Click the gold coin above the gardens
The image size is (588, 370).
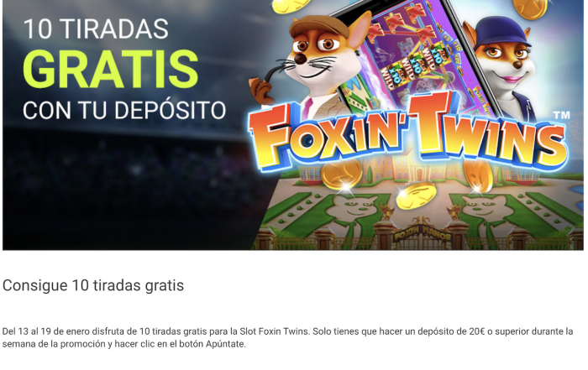click(x=416, y=196)
